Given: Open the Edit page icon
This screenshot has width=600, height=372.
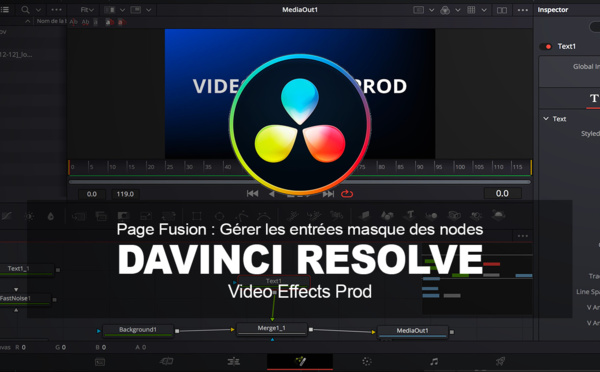Looking at the screenshot, I should (233, 361).
